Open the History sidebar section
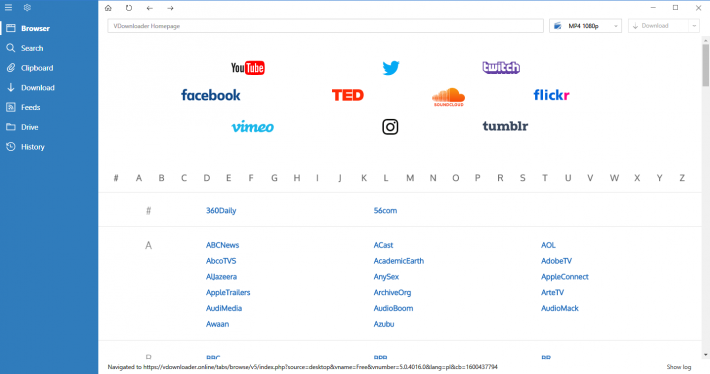710x374 pixels. pos(49,147)
